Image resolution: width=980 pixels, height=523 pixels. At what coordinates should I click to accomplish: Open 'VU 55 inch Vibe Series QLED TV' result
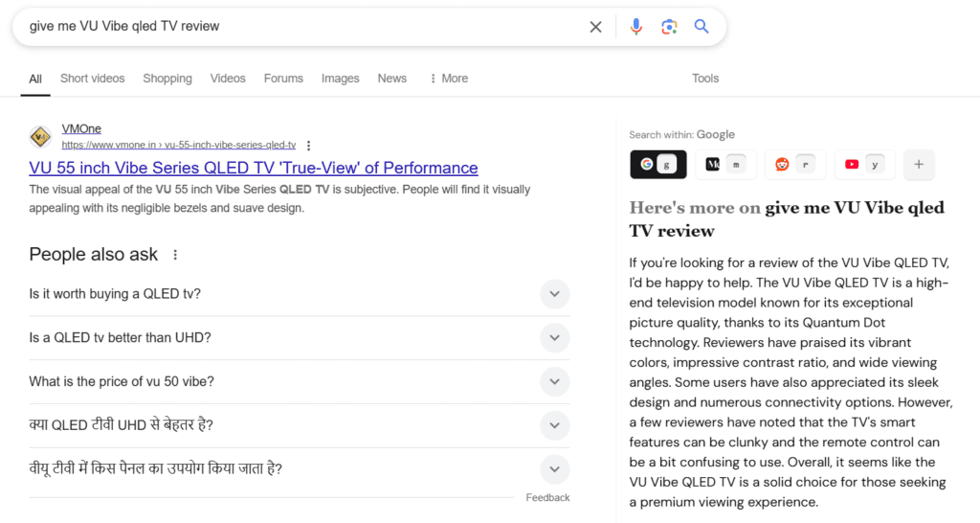[253, 168]
